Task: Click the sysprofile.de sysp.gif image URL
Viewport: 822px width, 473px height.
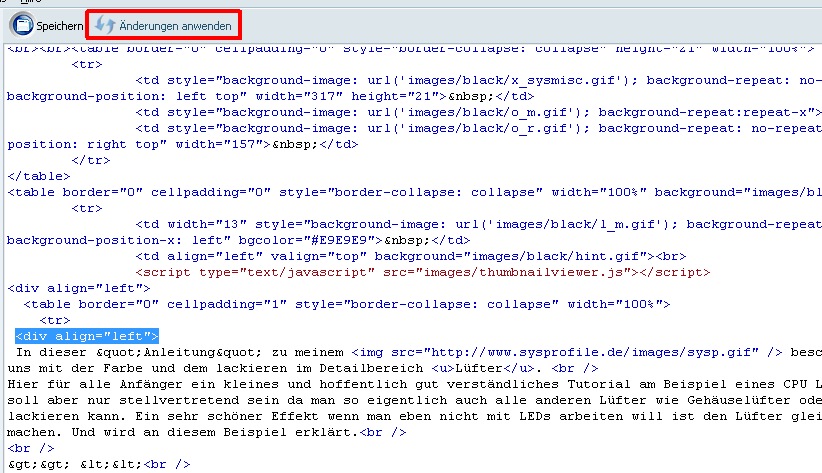Action: (x=591, y=352)
